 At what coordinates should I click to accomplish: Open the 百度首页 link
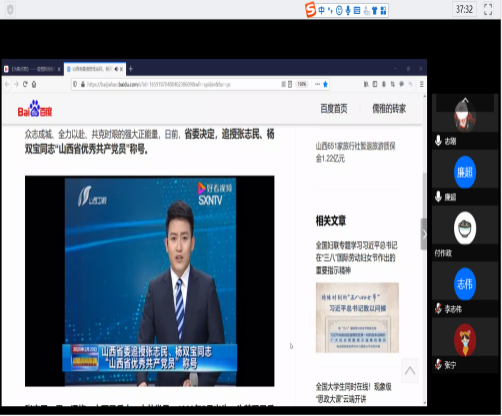click(x=334, y=109)
